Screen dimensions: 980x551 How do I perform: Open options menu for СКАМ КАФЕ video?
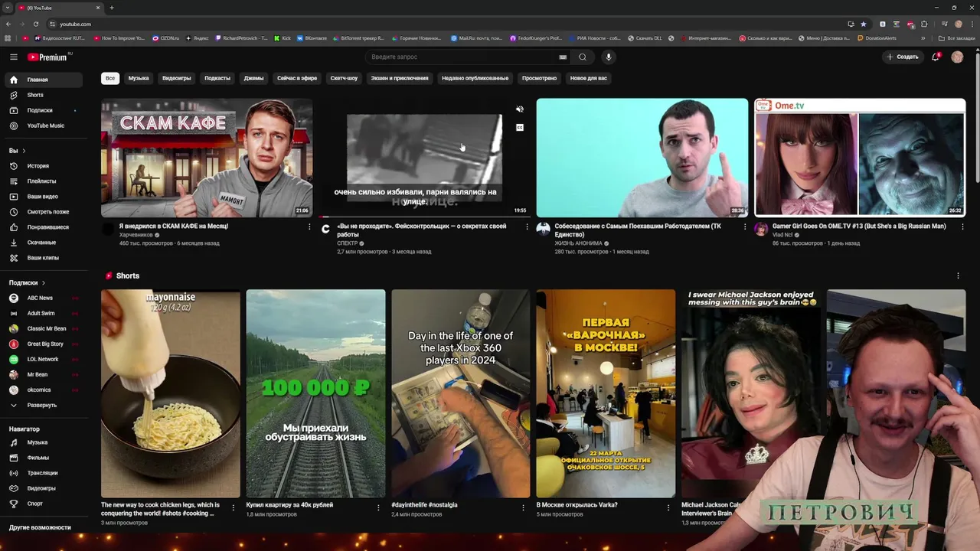click(x=309, y=227)
